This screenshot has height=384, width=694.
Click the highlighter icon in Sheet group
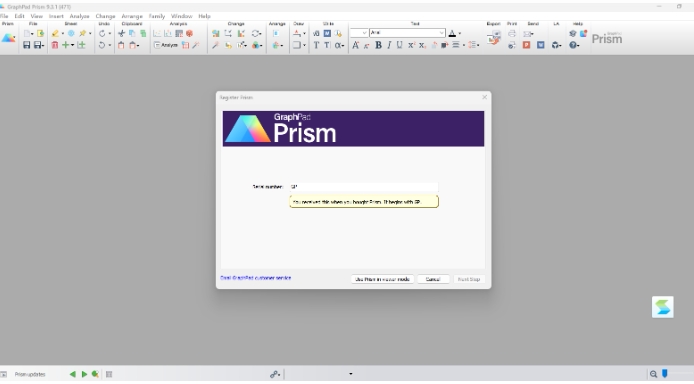coord(55,34)
